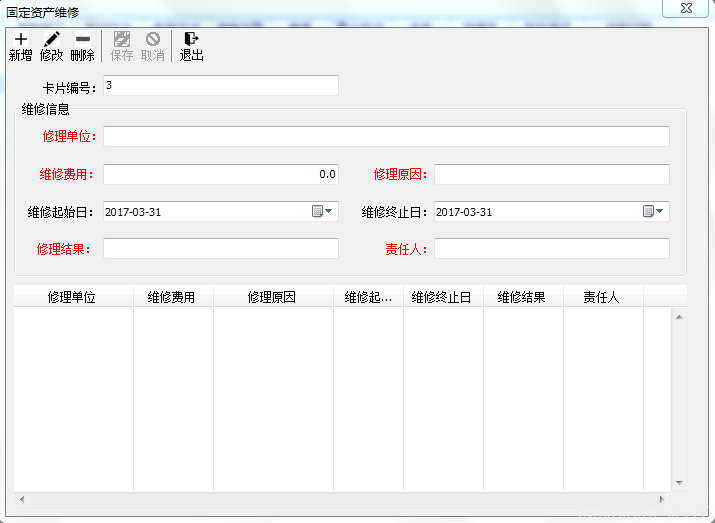Click the 修理结果 text field
The width and height of the screenshot is (715, 523).
[x=220, y=248]
